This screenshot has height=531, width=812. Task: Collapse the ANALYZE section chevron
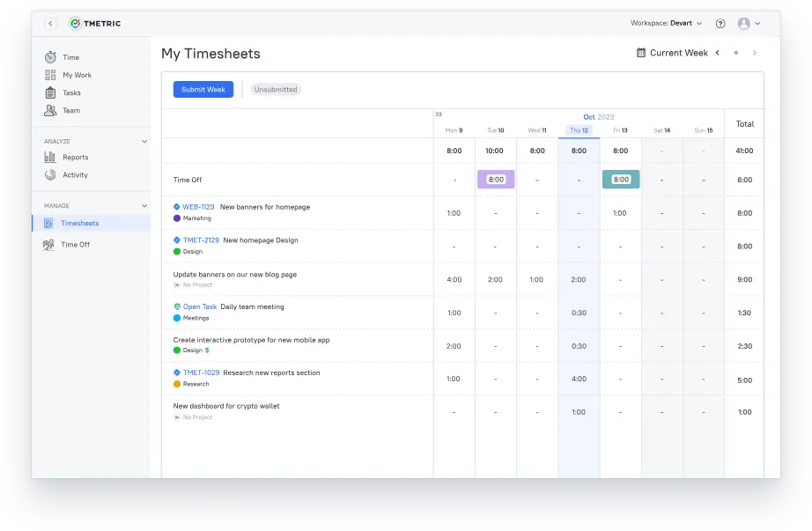(x=144, y=141)
